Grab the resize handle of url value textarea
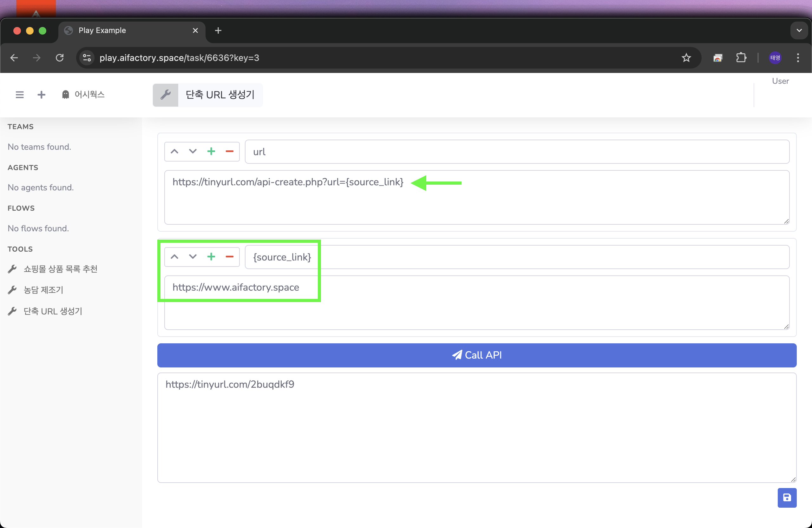This screenshot has height=528, width=812. (786, 221)
